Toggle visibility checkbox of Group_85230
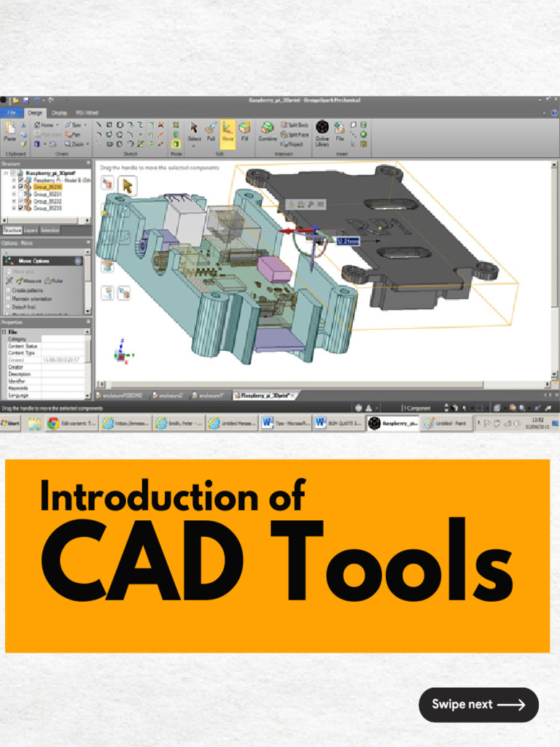The width and height of the screenshot is (560, 747). click(x=20, y=187)
